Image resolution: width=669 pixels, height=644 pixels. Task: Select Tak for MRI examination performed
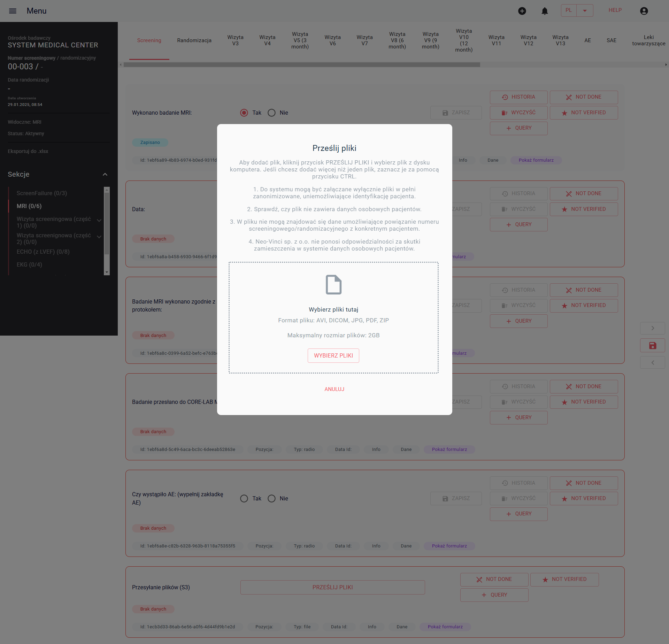(x=244, y=113)
